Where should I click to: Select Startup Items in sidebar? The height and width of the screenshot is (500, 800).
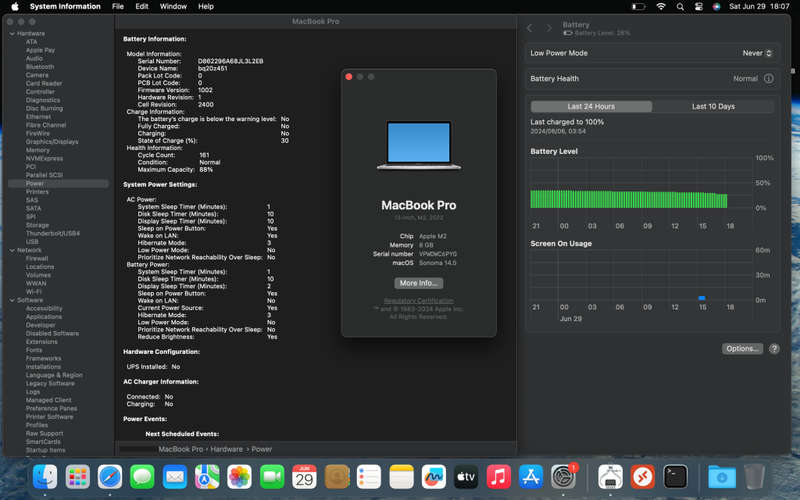click(x=45, y=450)
